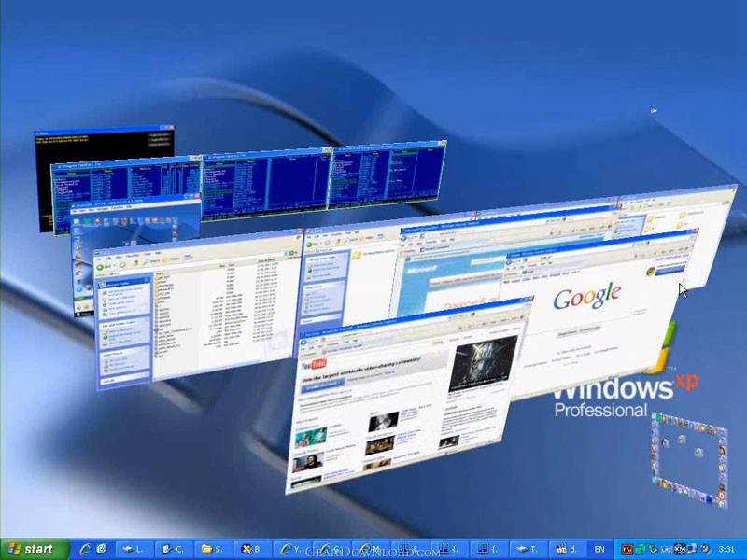Click the taskbar clock showing 3:31
747x560 pixels.
pyautogui.click(x=726, y=550)
